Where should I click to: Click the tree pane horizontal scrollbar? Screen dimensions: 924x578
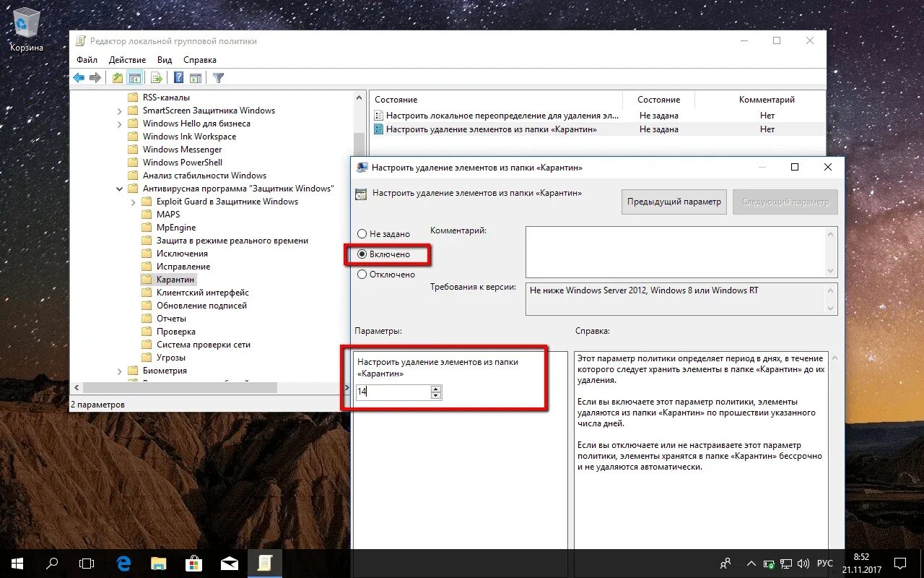pos(181,388)
